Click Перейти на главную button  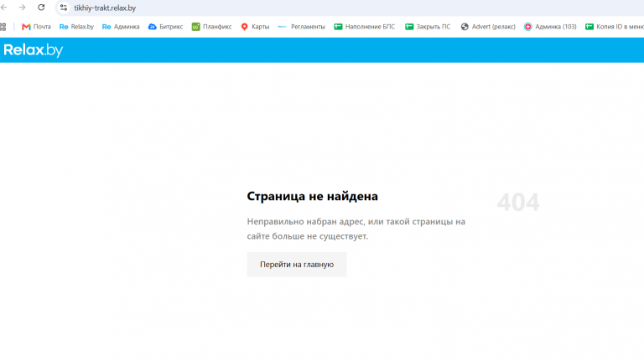(297, 264)
